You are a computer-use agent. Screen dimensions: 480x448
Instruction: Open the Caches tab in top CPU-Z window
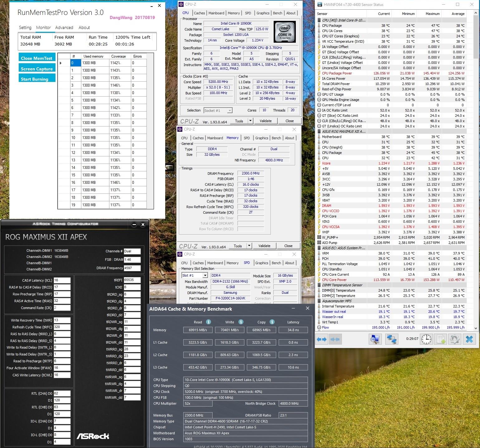coord(199,13)
